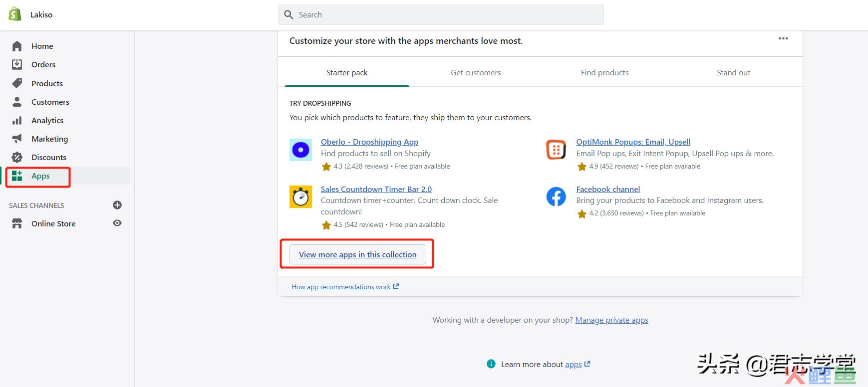
Task: Click the Marketing megaphone icon
Action: click(x=17, y=139)
